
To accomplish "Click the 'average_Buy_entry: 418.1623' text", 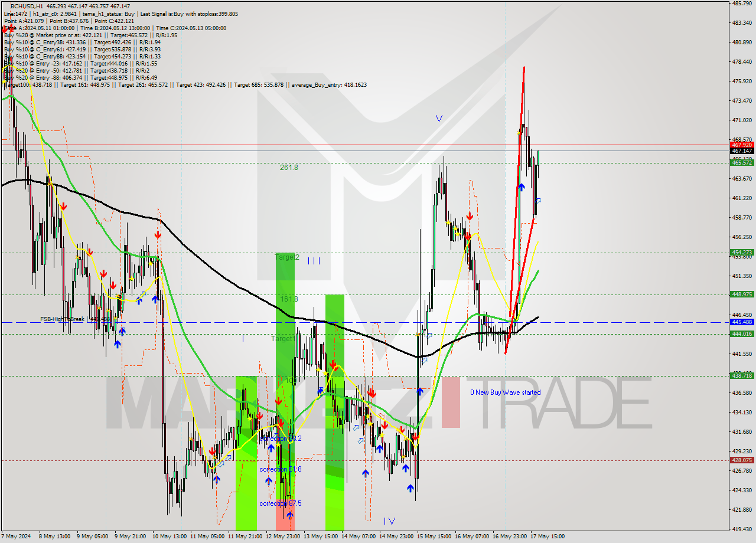I will pyautogui.click(x=328, y=85).
